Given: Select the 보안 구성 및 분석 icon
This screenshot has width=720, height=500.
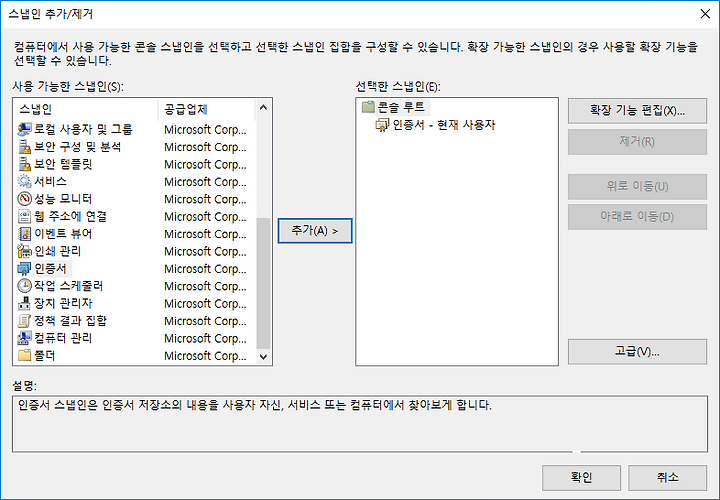Looking at the screenshot, I should (x=24, y=147).
